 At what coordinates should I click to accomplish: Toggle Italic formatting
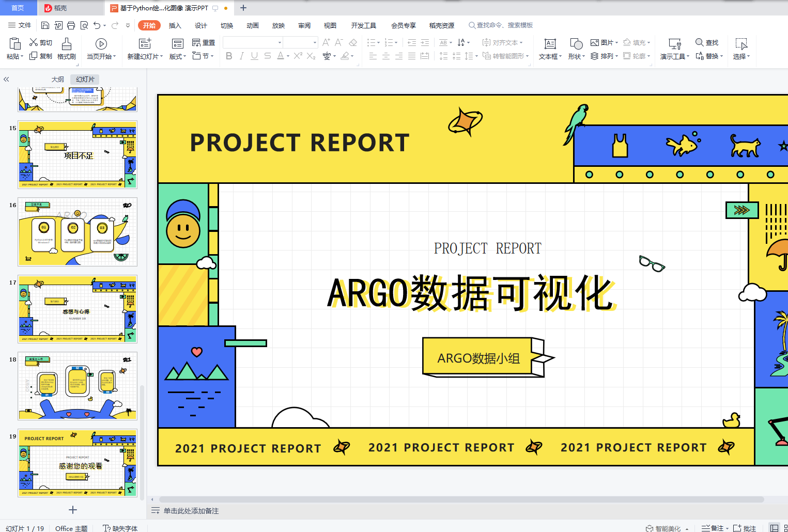point(241,56)
